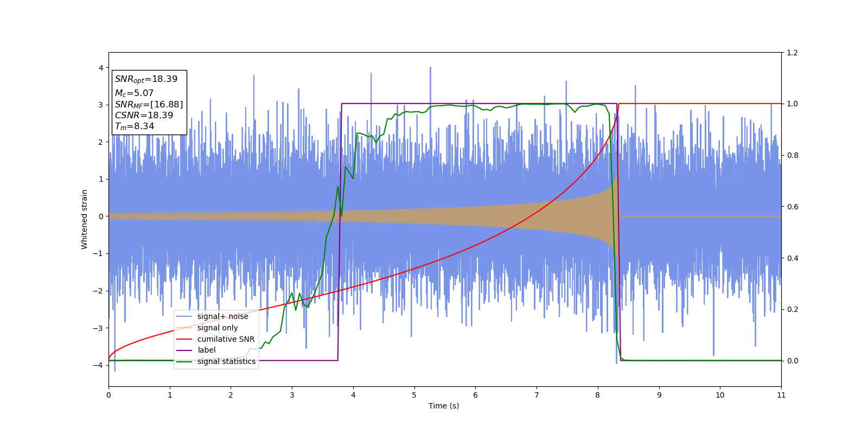Click the 'Time (s)' x-axis label
Screen dimensions: 868x434
point(444,406)
